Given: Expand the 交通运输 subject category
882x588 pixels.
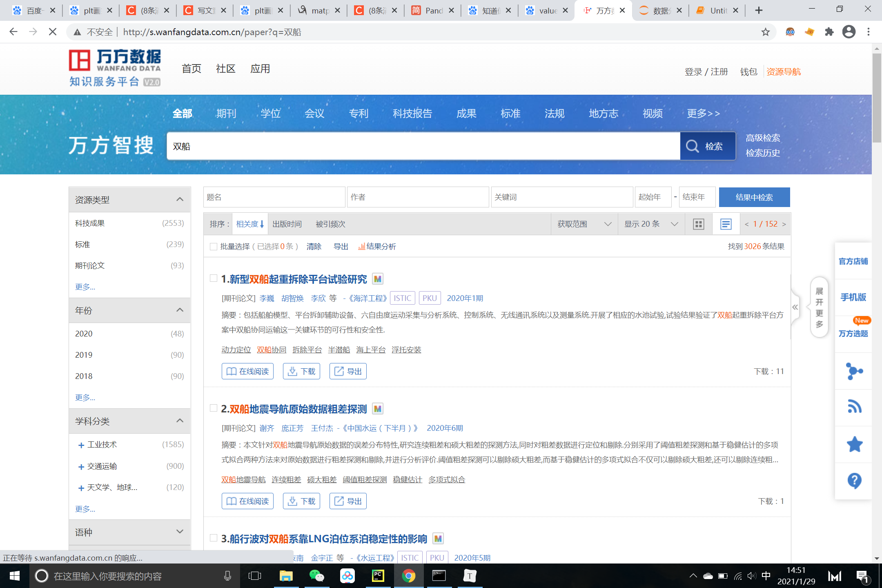Looking at the screenshot, I should [x=81, y=467].
